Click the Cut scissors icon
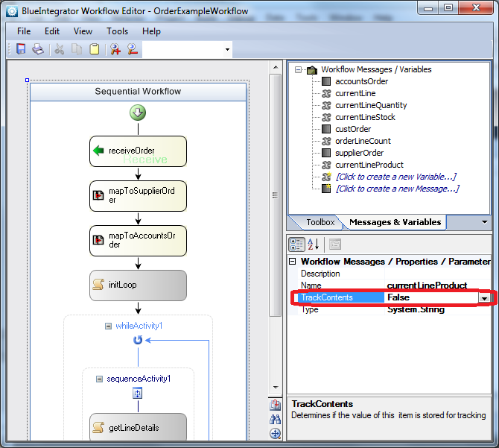This screenshot has height=448, width=499. coord(60,49)
